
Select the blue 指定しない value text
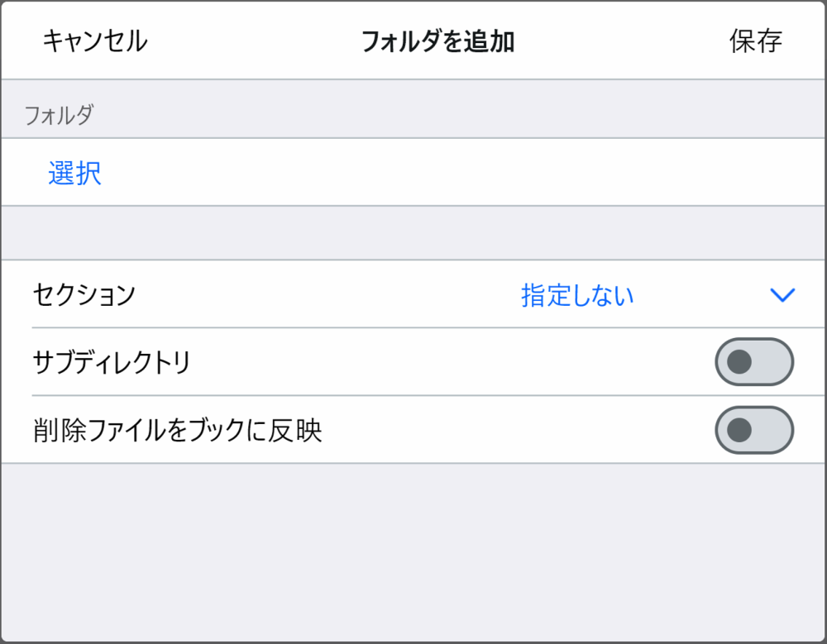(577, 295)
